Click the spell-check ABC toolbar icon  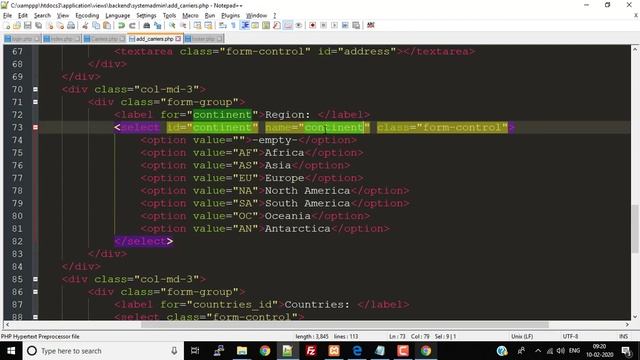371,25
